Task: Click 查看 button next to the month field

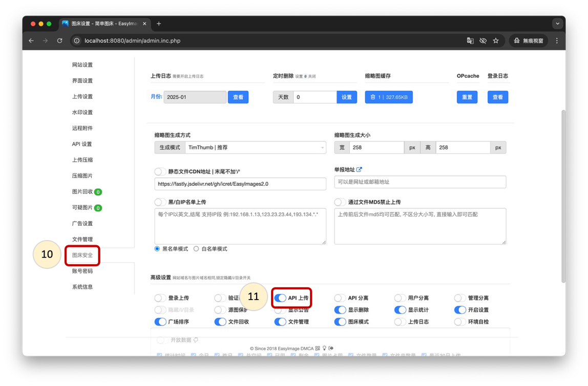Action: (238, 97)
